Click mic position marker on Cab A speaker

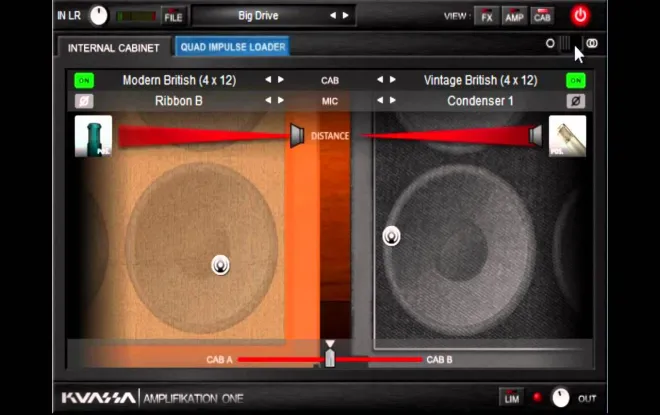click(x=220, y=265)
